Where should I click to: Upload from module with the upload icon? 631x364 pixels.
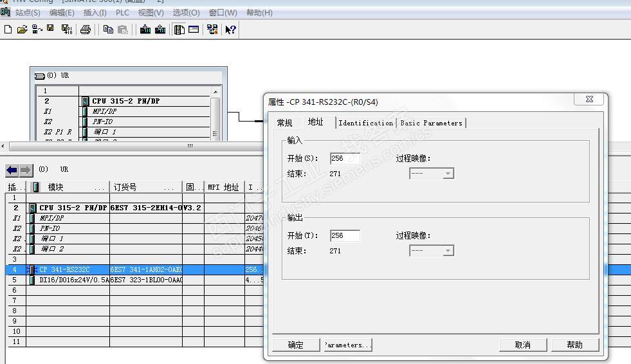coord(160,30)
